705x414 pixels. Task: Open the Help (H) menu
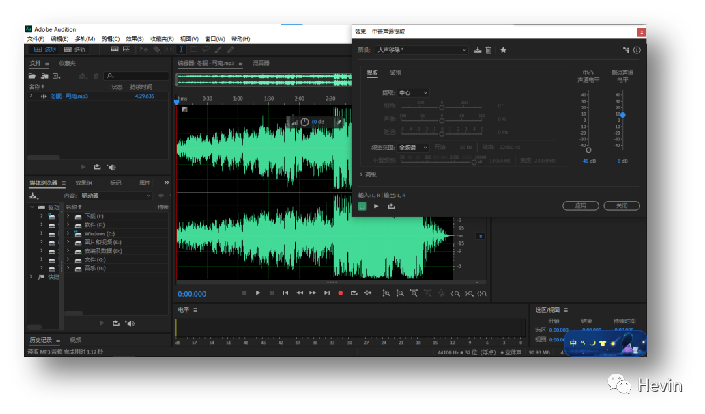(240, 39)
